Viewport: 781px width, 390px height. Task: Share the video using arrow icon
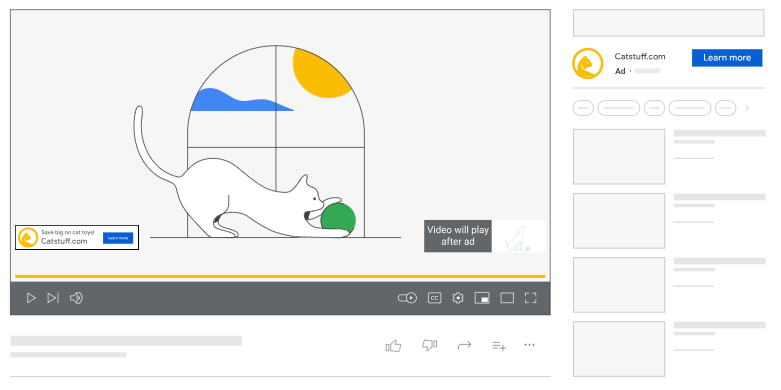(464, 345)
